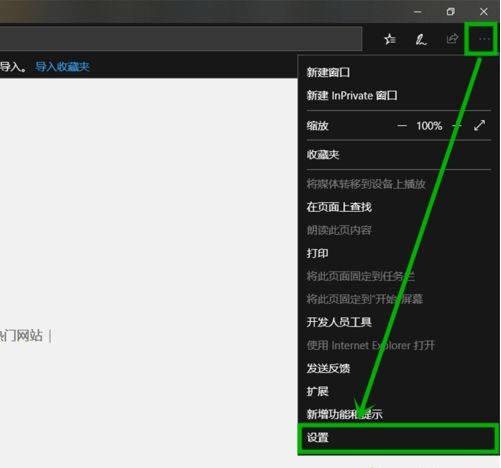This screenshot has width=501, height=468.
Task: Decrease zoom with the minus button
Action: pyautogui.click(x=402, y=126)
